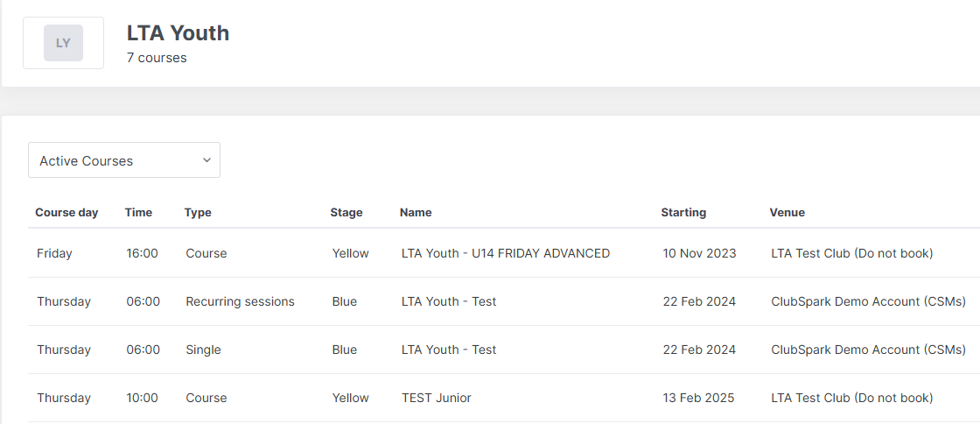Screen dimensions: 980x424
Task: Open the Active Courses dropdown
Action: [124, 160]
